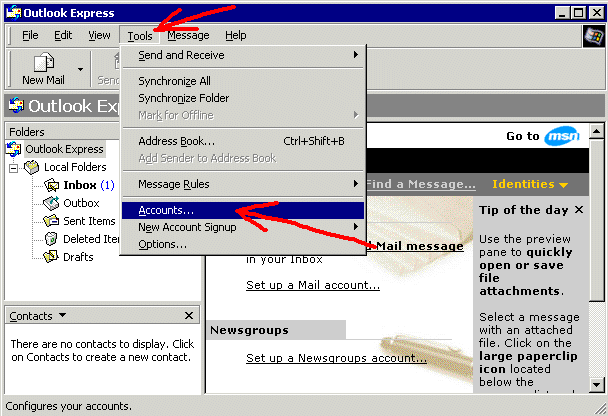The image size is (608, 416).
Task: Open the Identities dropdown
Action: click(530, 184)
